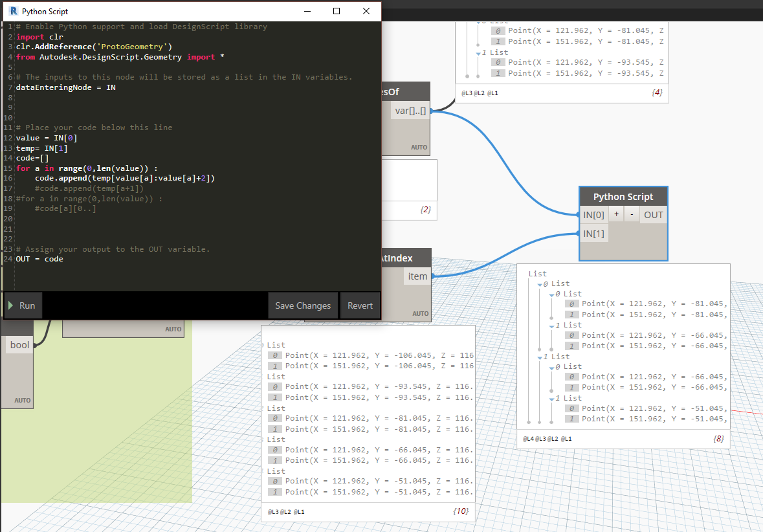763x532 pixels.
Task: Click the Revit icon in Python Script title bar
Action: [x=13, y=11]
